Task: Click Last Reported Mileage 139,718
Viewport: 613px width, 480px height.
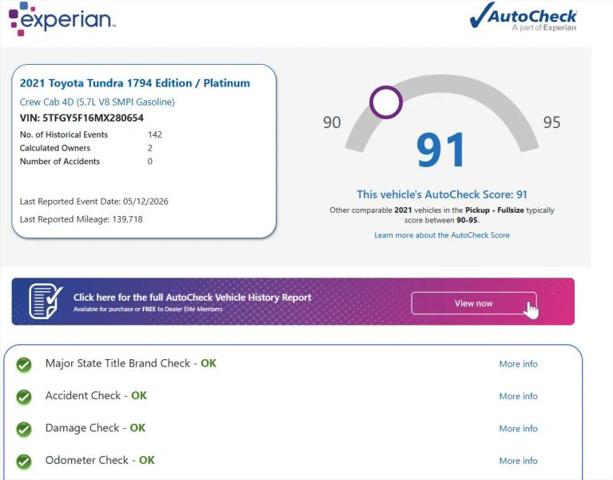Action: 81,219
